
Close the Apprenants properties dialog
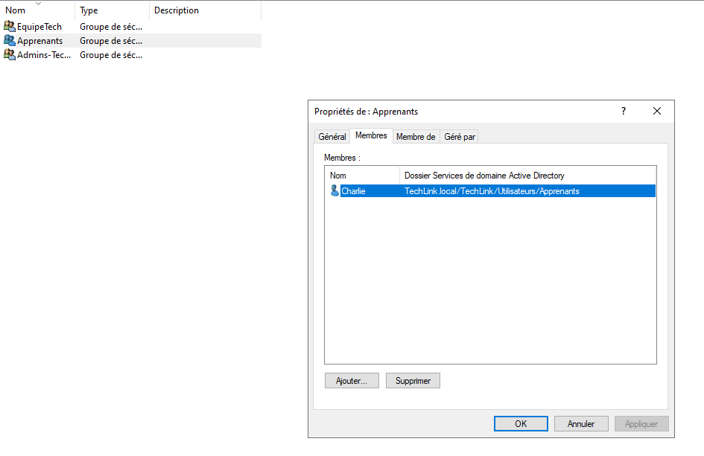pos(657,111)
